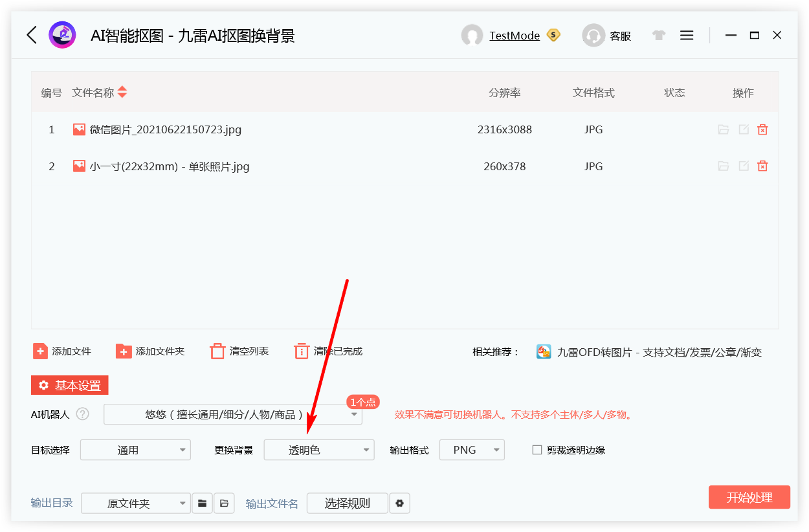The image size is (809, 532).
Task: Click the 清除已完成 clear completed icon
Action: [x=302, y=351]
